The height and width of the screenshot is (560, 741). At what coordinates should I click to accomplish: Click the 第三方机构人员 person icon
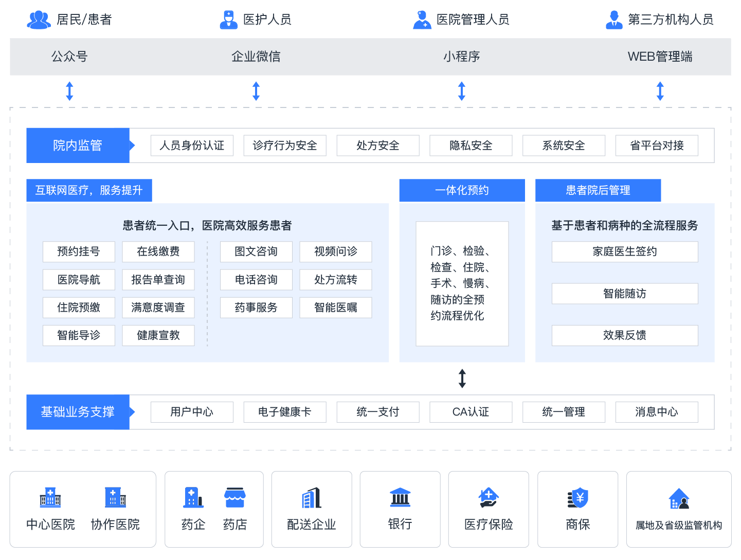point(613,20)
